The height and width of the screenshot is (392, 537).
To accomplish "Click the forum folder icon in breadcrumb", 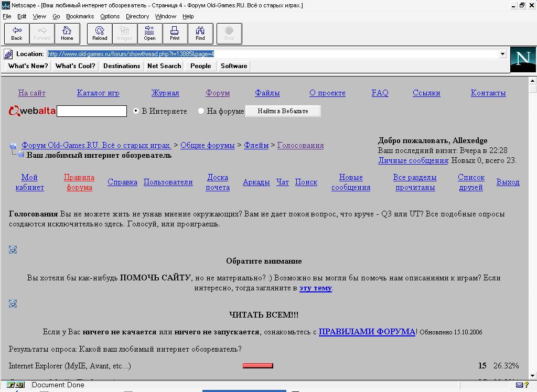I will (13, 146).
